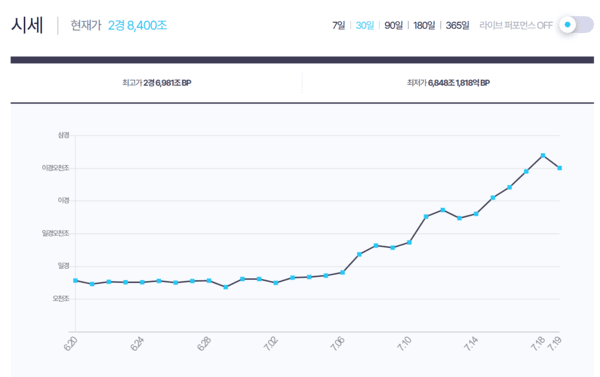The height and width of the screenshot is (377, 600).
Task: Click the 최고가 2경 6,981조 BP text
Action: [x=157, y=83]
